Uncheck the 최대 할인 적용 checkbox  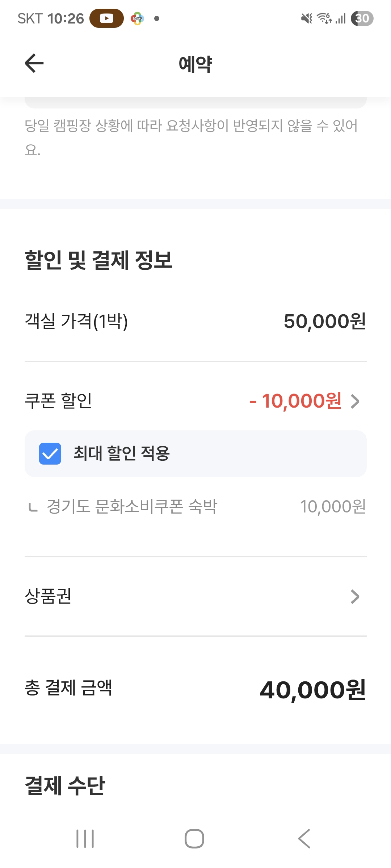50,454
